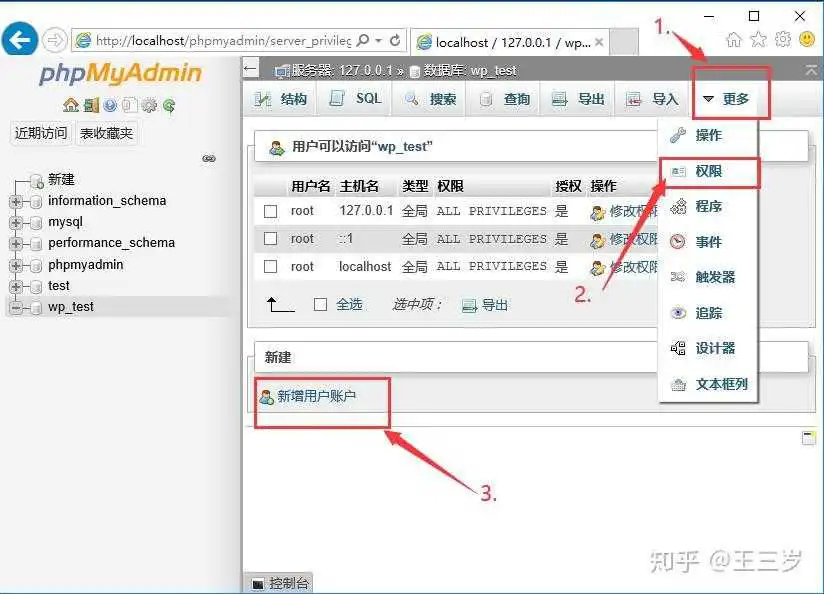Viewport: 824px width, 594px height.
Task: Tick checkbox for root localhost row
Action: click(x=271, y=267)
